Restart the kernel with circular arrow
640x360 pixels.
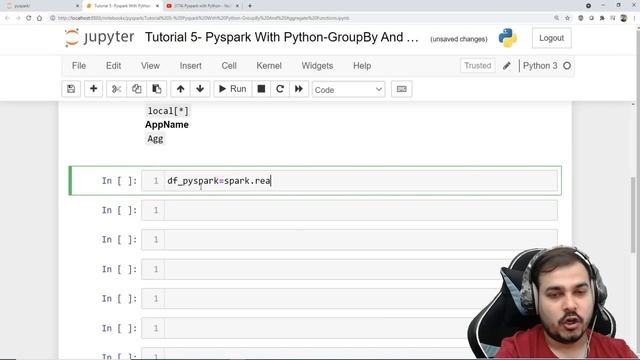point(280,89)
